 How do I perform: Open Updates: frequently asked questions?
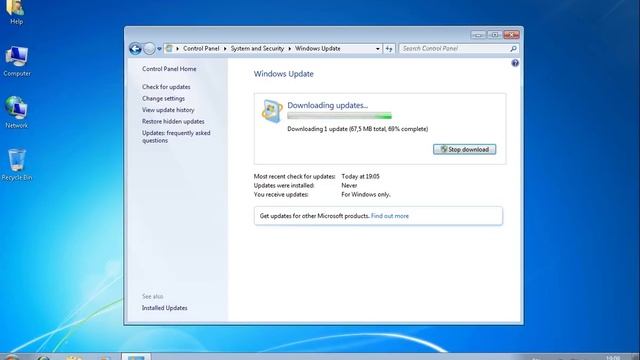coord(176,137)
